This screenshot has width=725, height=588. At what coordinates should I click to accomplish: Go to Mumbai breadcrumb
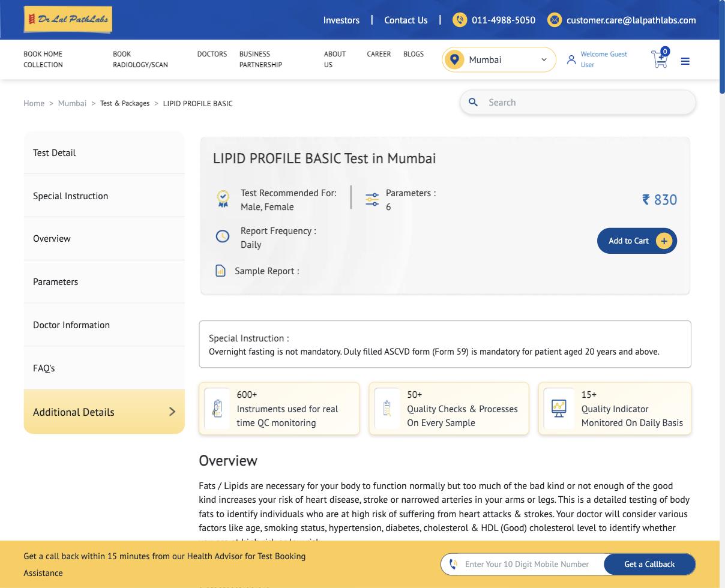72,103
